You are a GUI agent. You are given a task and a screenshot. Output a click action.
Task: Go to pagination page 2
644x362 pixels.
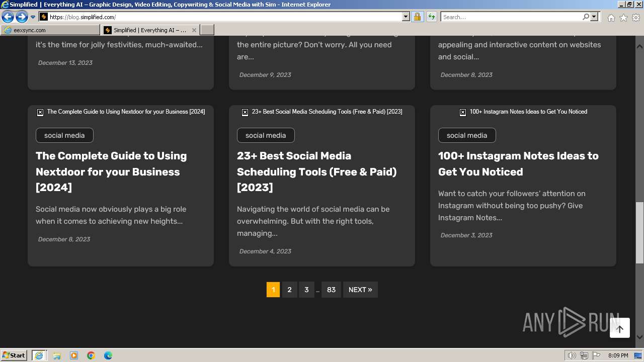point(289,290)
